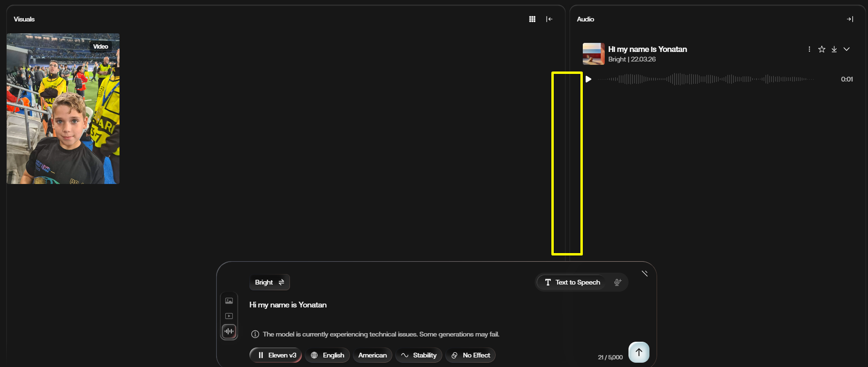Favorite the Yonatan audio clip
The width and height of the screenshot is (868, 367).
click(x=822, y=49)
